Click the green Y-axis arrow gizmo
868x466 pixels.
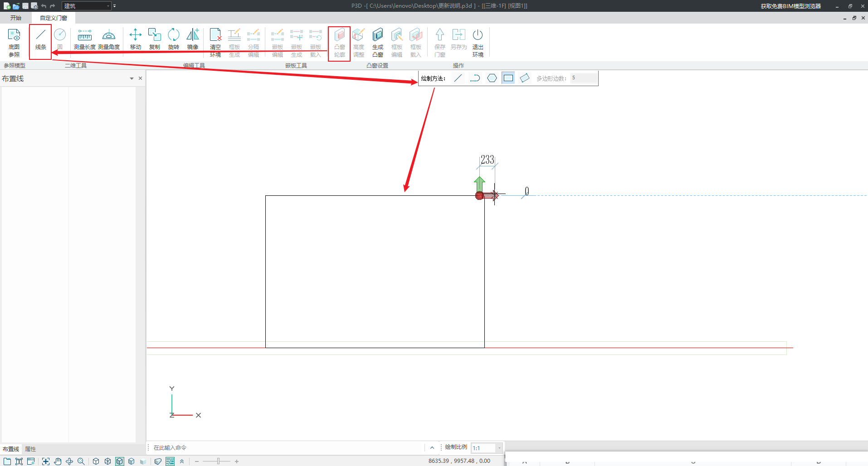[479, 184]
